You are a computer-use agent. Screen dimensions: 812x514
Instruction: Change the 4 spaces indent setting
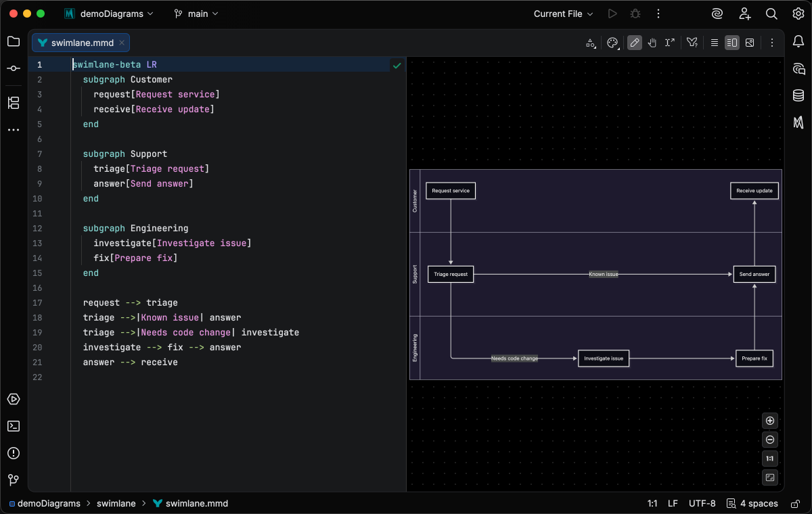point(752,503)
